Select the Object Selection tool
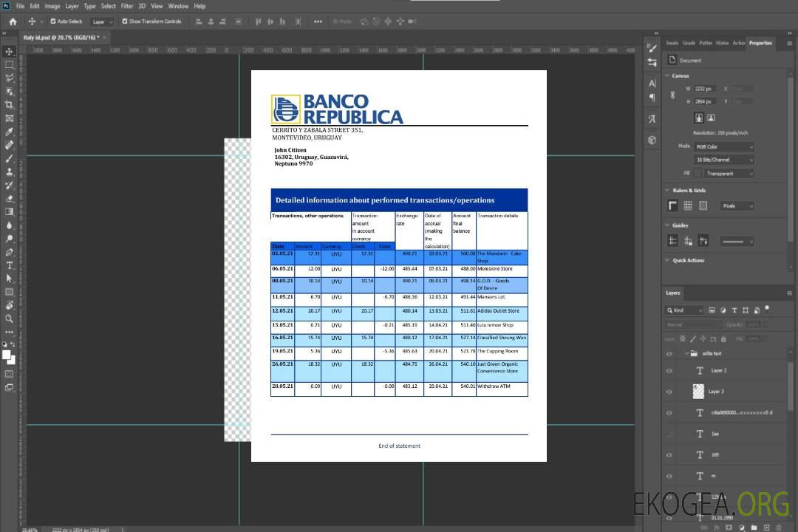The height and width of the screenshot is (532, 798). tap(9, 92)
